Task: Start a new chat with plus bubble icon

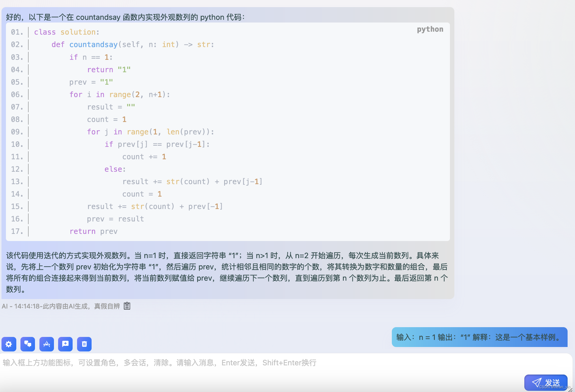Action: [66, 344]
